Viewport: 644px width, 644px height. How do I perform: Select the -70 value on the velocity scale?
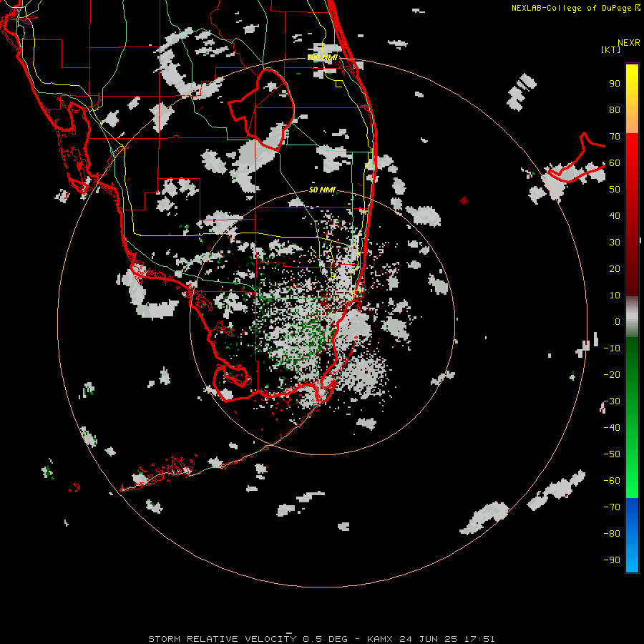click(612, 507)
